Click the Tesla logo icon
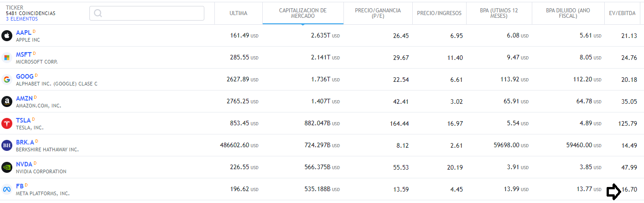 (x=7, y=123)
